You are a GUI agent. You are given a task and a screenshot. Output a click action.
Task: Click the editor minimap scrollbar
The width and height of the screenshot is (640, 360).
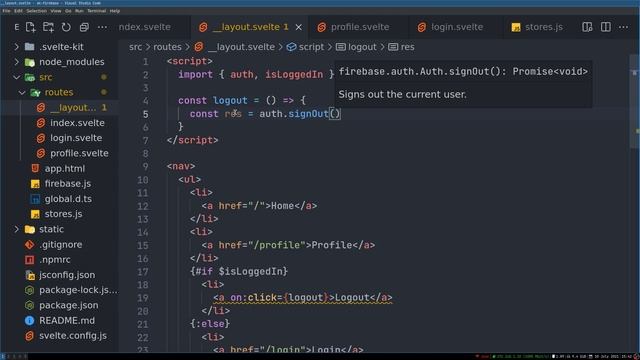[x=634, y=102]
